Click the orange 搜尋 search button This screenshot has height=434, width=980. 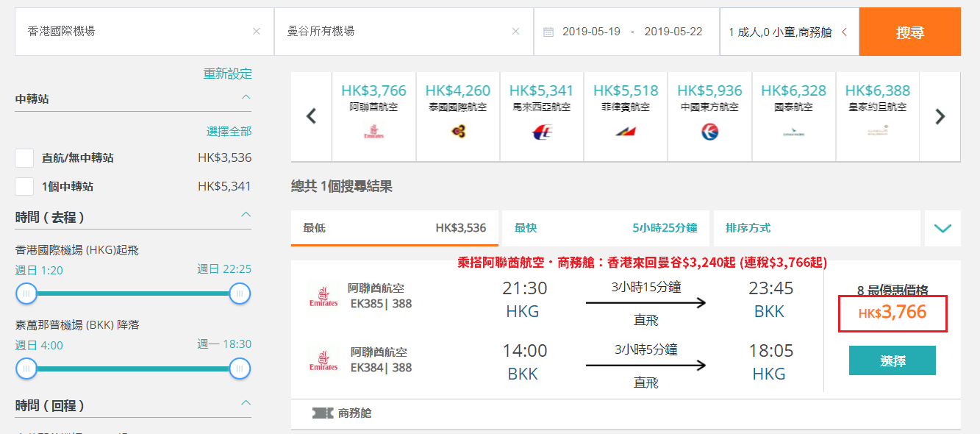tap(910, 32)
